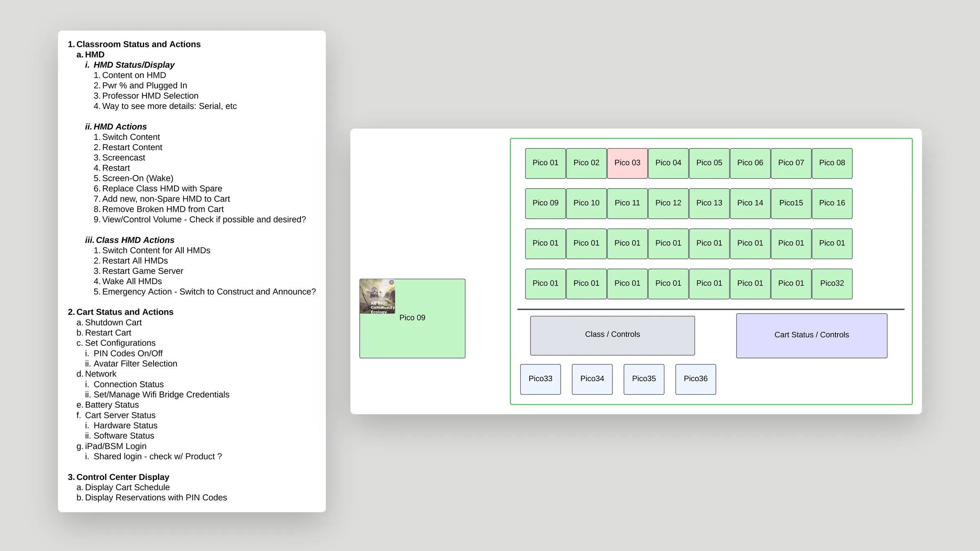
Task: Click the large Pico 09 detail card label
Action: click(x=412, y=318)
